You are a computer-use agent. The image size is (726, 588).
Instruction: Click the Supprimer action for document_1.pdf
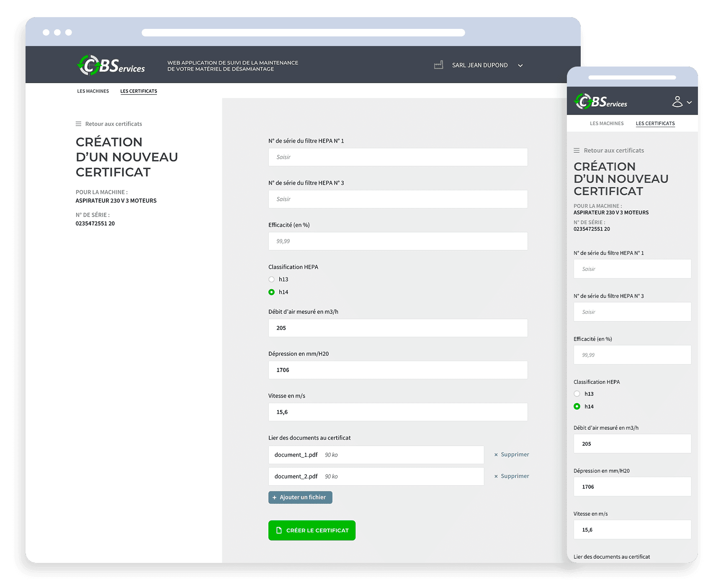(x=515, y=454)
